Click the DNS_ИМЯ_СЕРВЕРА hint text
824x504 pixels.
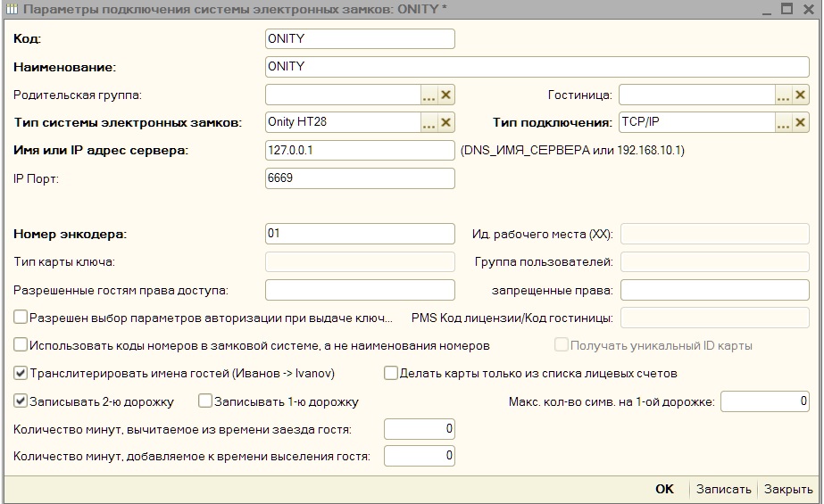[572, 150]
